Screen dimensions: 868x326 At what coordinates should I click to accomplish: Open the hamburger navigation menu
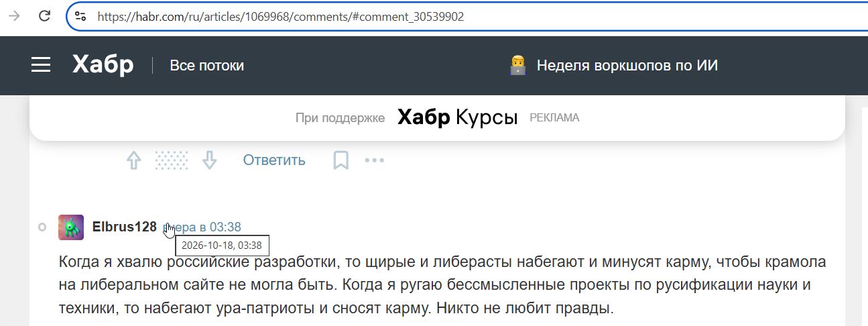[41, 65]
